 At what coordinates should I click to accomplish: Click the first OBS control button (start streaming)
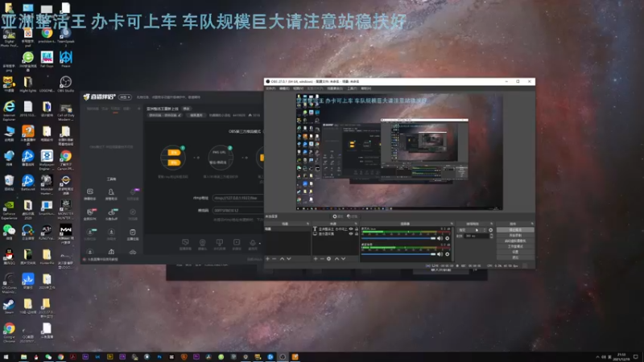(515, 230)
